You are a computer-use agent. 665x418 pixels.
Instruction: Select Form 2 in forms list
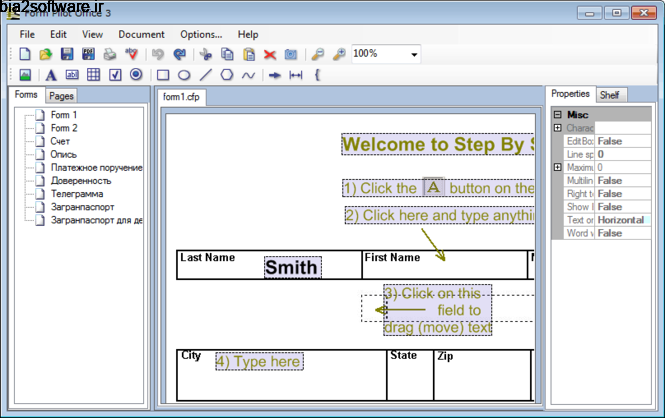[64, 128]
